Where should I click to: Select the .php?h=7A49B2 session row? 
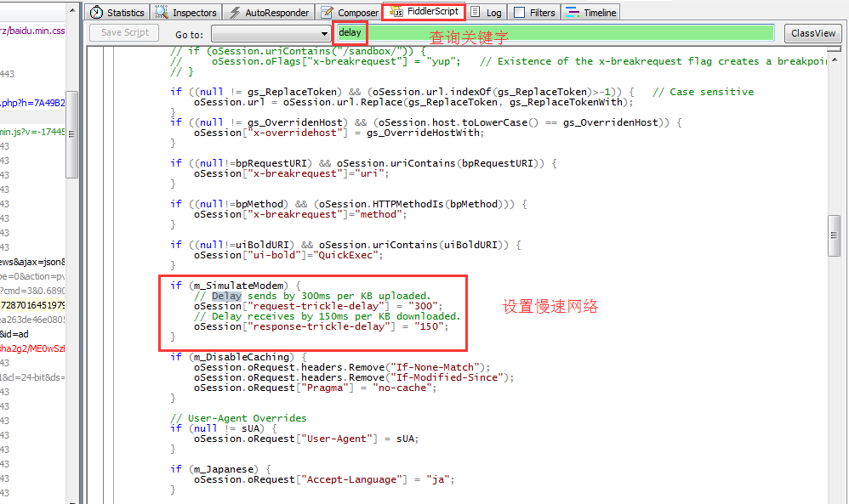coord(32,103)
